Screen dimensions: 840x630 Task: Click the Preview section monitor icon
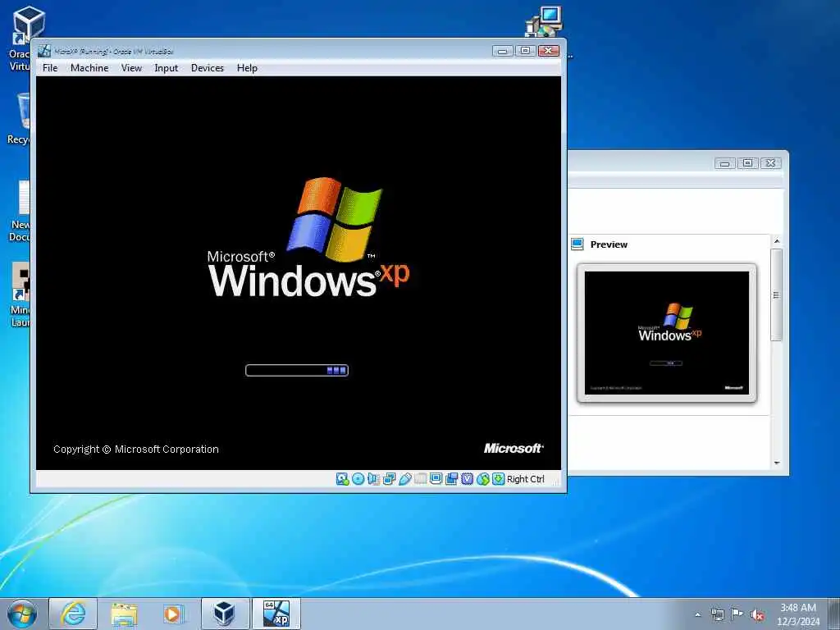577,244
